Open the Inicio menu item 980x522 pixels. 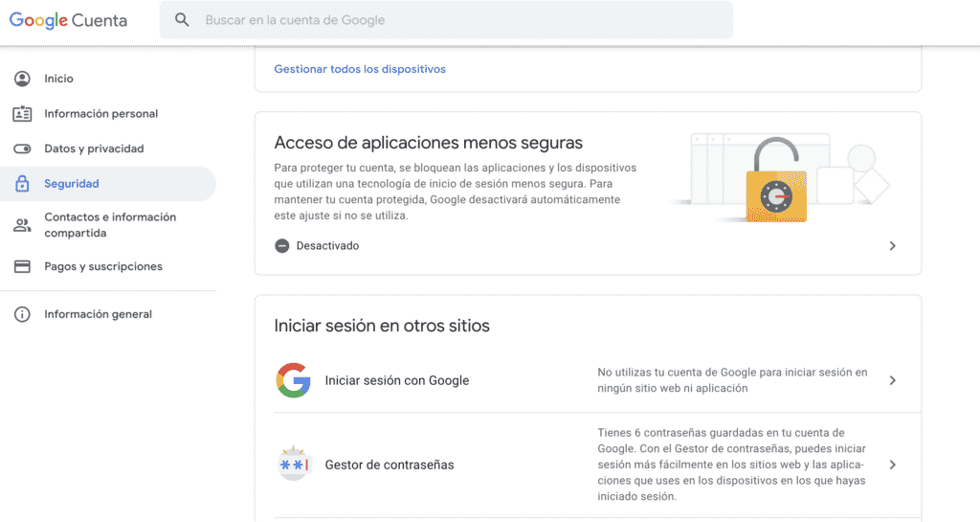pyautogui.click(x=108, y=79)
